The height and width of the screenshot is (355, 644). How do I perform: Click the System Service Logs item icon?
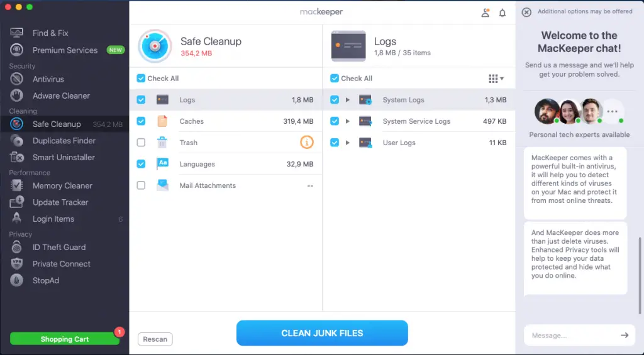click(x=365, y=121)
